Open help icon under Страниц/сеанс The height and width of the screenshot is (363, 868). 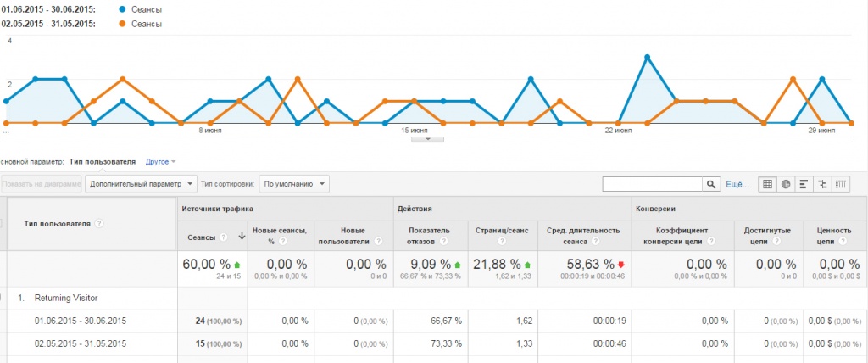click(x=503, y=241)
